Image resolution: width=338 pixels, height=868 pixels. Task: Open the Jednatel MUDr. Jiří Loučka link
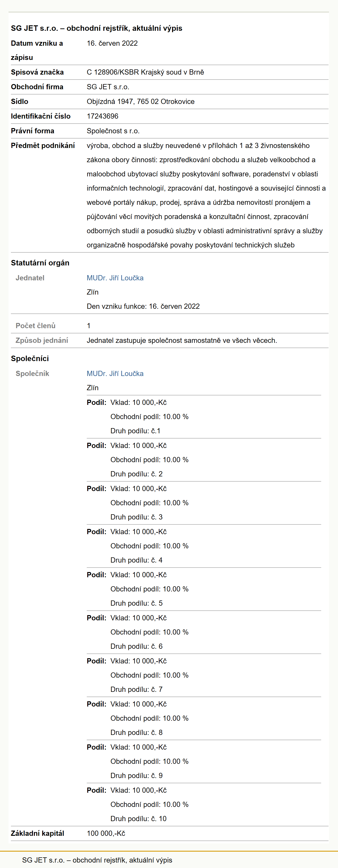tap(115, 278)
